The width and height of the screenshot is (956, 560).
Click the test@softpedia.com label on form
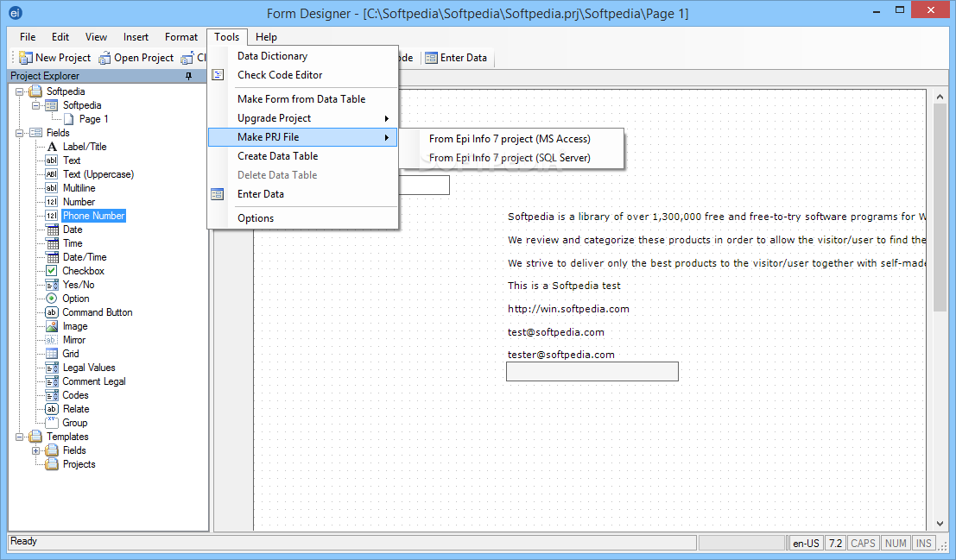click(556, 332)
